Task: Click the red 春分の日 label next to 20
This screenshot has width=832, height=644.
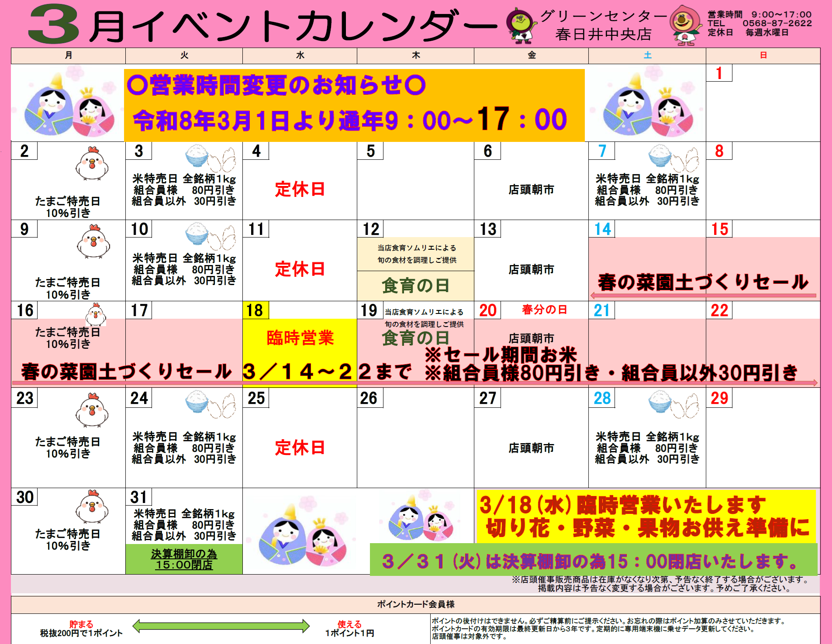Action: (x=544, y=310)
